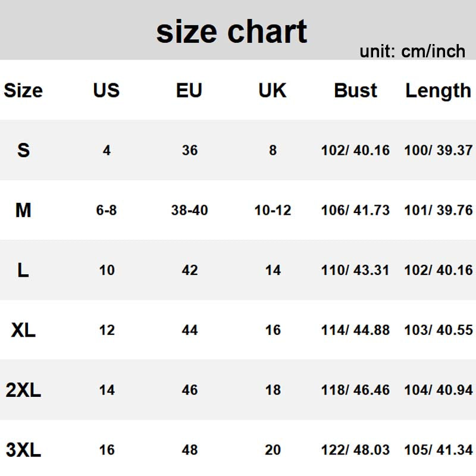Image resolution: width=476 pixels, height=476 pixels.
Task: Select the Bust column header
Action: (x=355, y=90)
